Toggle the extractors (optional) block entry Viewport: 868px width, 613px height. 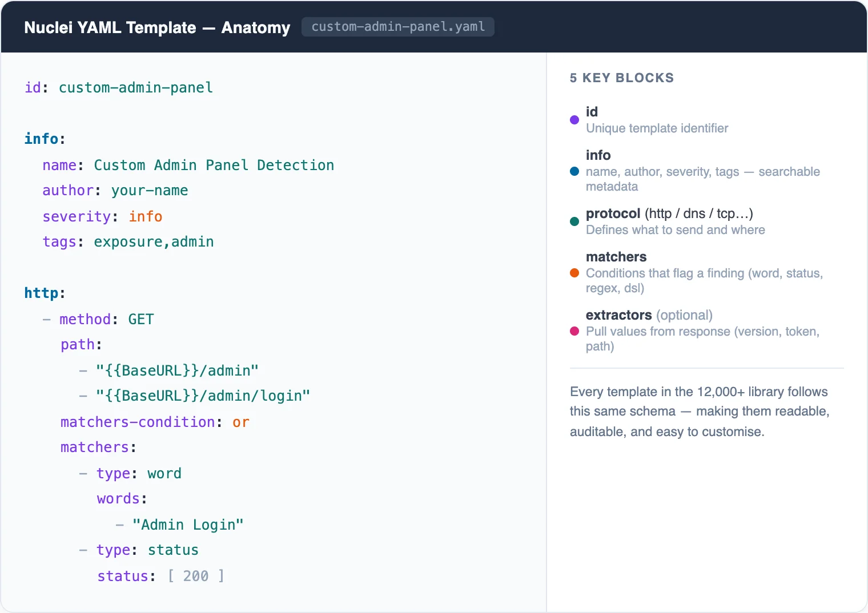(x=649, y=314)
